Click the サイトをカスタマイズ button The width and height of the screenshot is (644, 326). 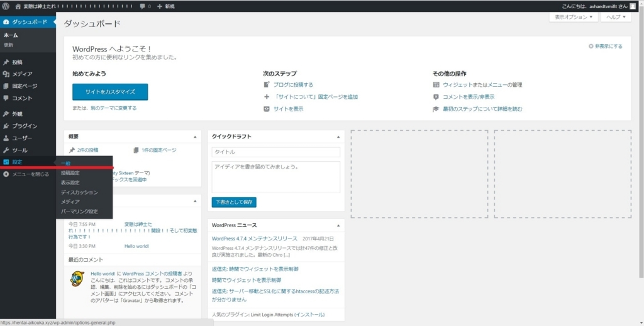tap(110, 92)
